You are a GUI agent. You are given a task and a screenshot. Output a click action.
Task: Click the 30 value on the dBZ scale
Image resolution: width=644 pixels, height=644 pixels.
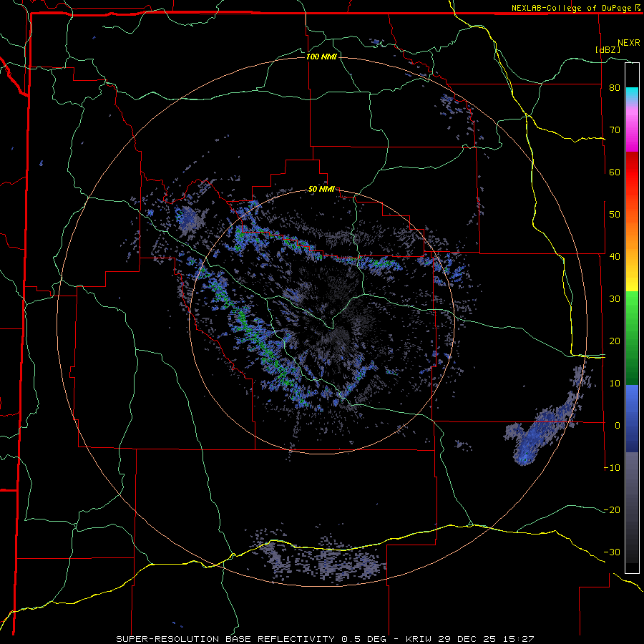[615, 299]
